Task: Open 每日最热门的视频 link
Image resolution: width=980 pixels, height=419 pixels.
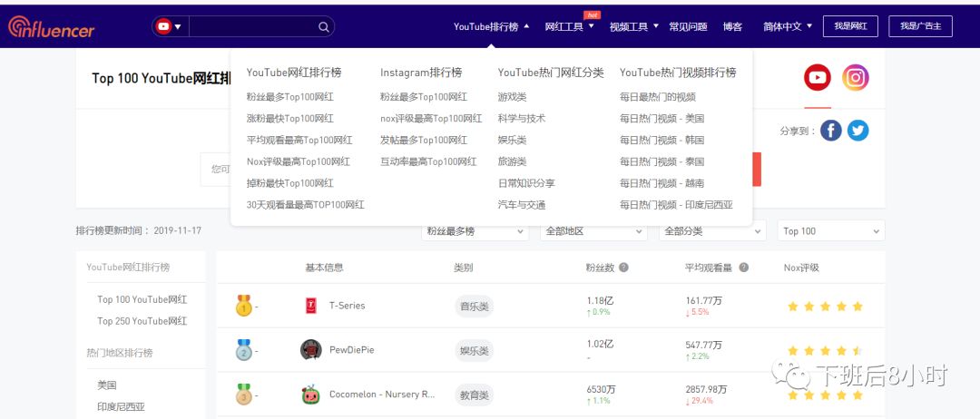Action: 658,97
